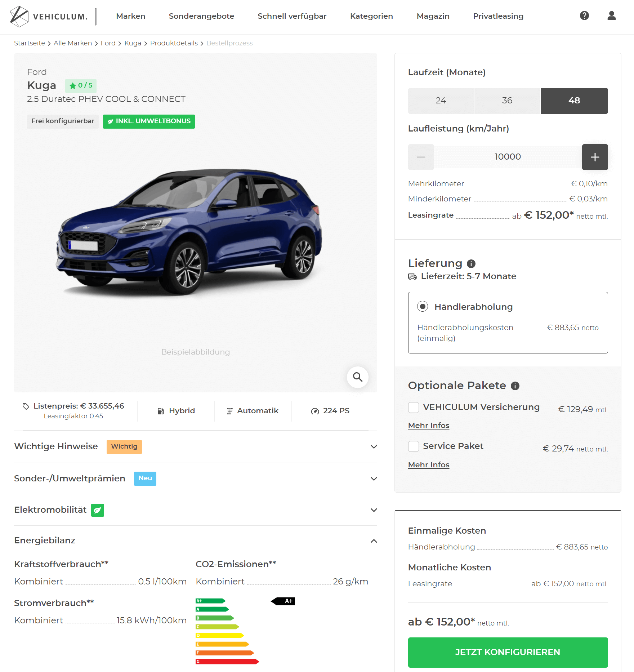Click the Optionale Pakete info icon
Screen dimensions: 634x672
click(x=515, y=386)
